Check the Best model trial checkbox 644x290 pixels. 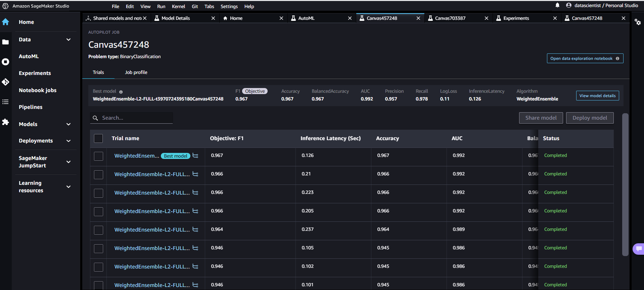[98, 156]
